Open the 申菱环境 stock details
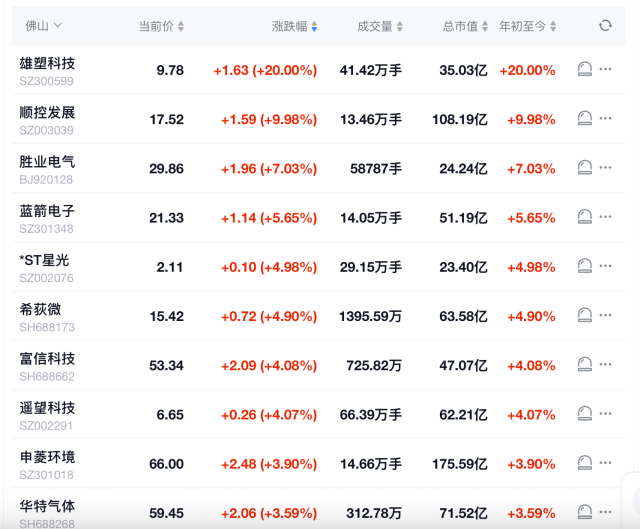The height and width of the screenshot is (529, 640). 47,456
